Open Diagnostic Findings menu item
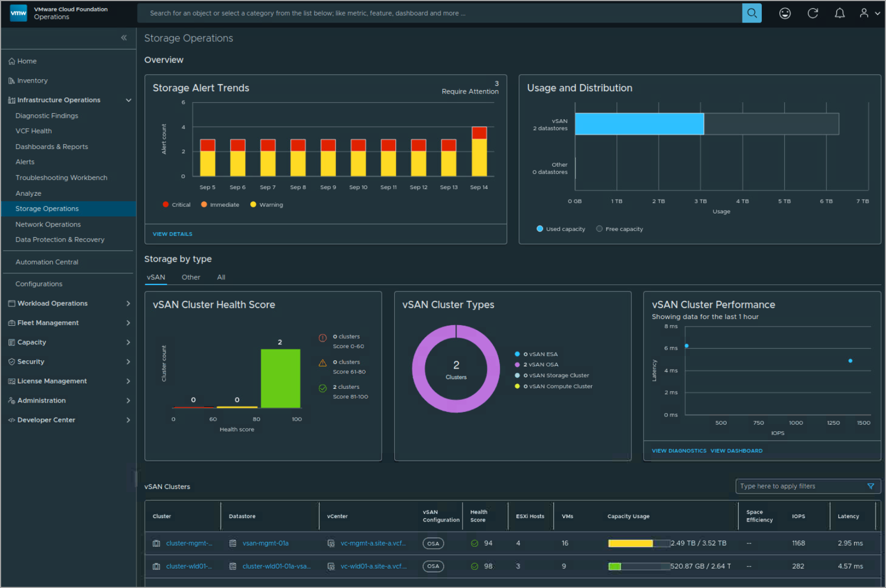The height and width of the screenshot is (588, 886). click(x=47, y=116)
